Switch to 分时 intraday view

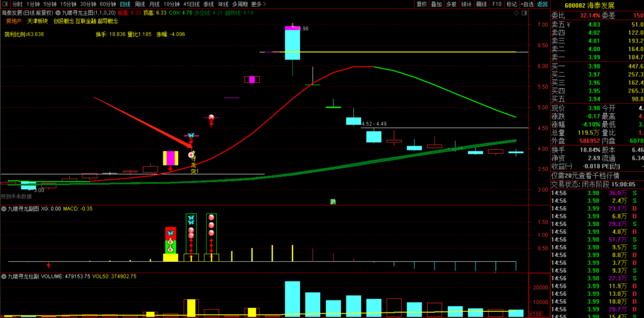(18, 4)
